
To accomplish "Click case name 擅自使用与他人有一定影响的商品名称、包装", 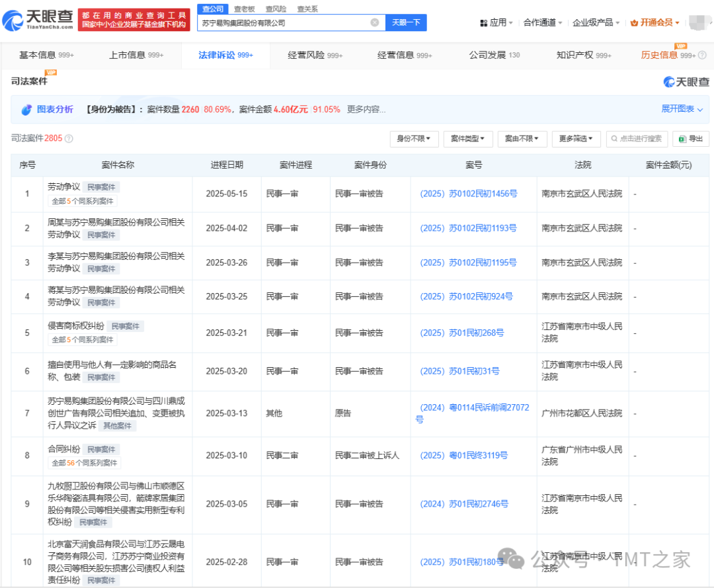I will coord(112,371).
